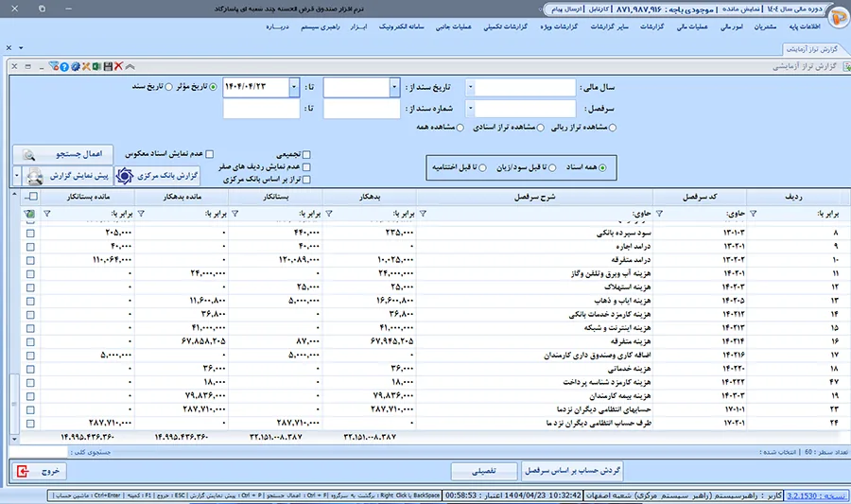Click the application logo in the top corner
The image size is (851, 504).
point(839,18)
